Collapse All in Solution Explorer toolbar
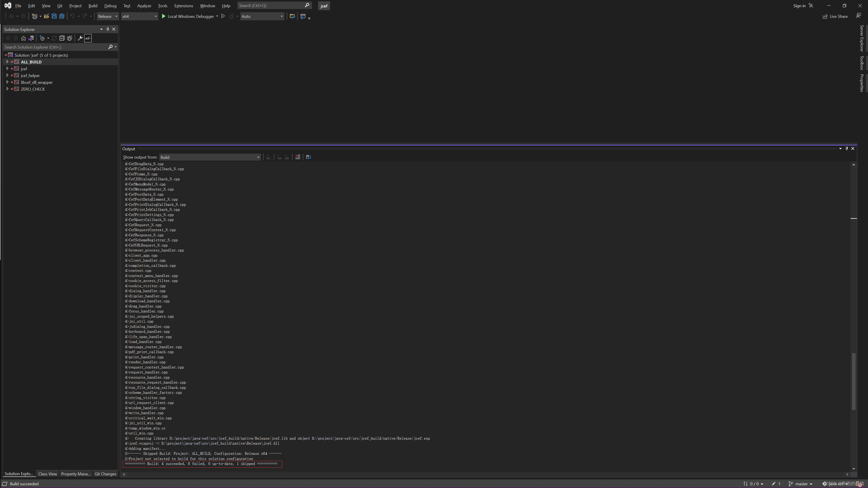This screenshot has width=868, height=488. pos(62,38)
